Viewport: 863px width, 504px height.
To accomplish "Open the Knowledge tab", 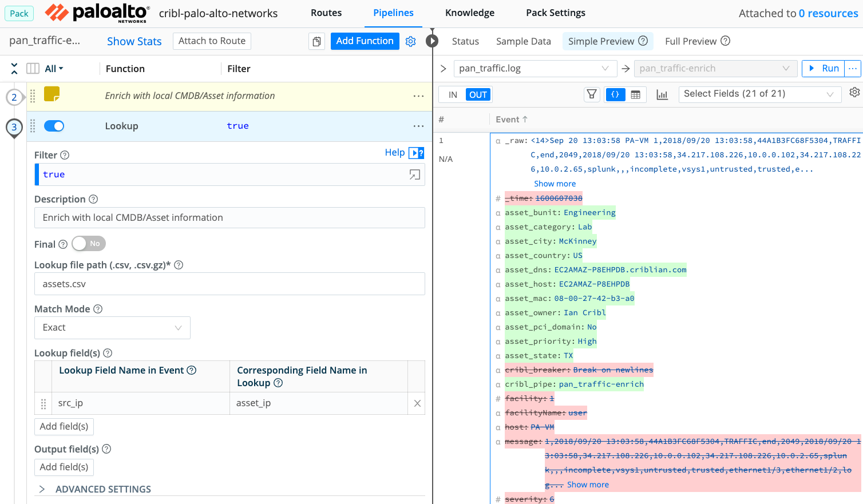I will pyautogui.click(x=470, y=13).
